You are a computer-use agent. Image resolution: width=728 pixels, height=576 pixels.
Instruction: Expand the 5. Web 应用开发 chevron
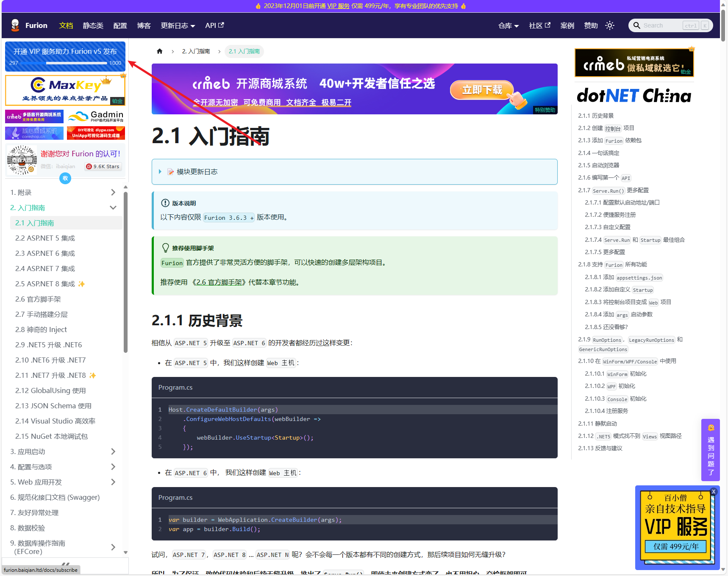pos(113,482)
